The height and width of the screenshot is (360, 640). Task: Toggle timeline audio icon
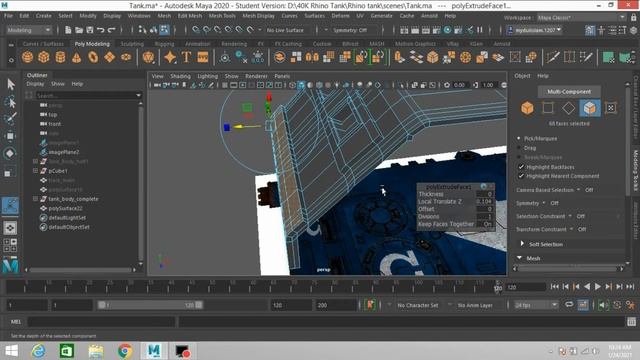click(x=603, y=305)
